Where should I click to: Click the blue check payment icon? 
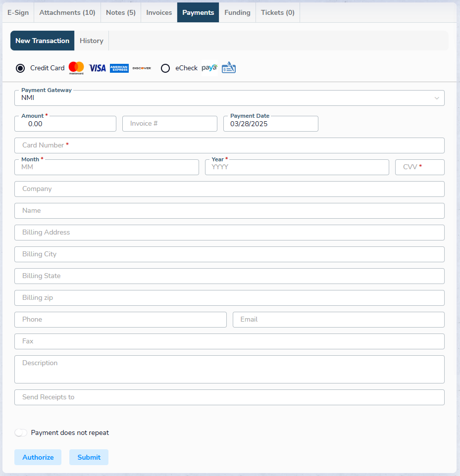pos(229,67)
